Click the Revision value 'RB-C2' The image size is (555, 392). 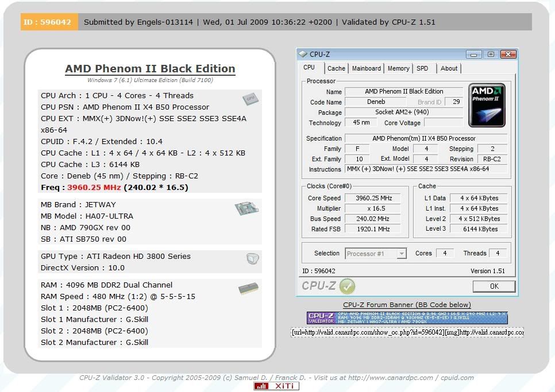coord(492,159)
